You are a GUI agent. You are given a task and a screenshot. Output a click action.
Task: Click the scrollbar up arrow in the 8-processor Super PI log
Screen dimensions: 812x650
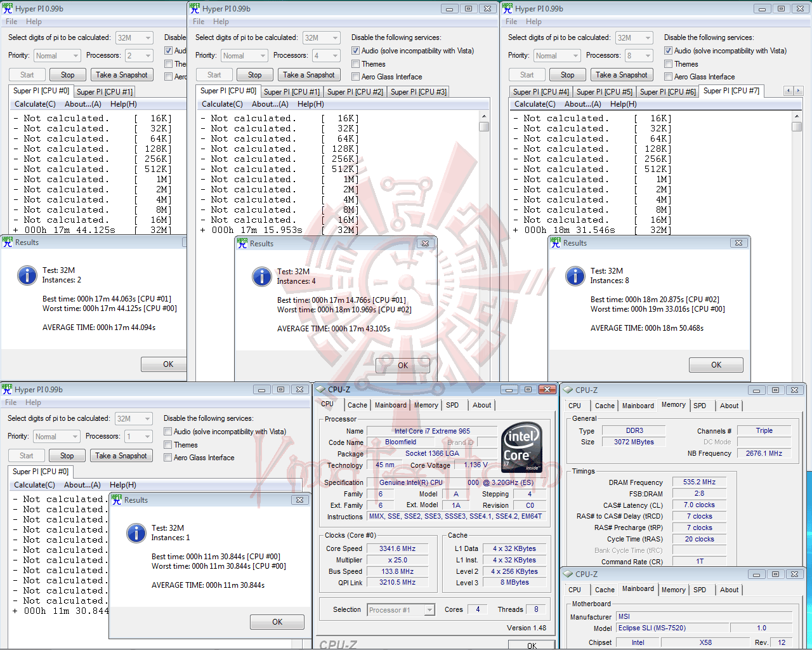pos(797,116)
